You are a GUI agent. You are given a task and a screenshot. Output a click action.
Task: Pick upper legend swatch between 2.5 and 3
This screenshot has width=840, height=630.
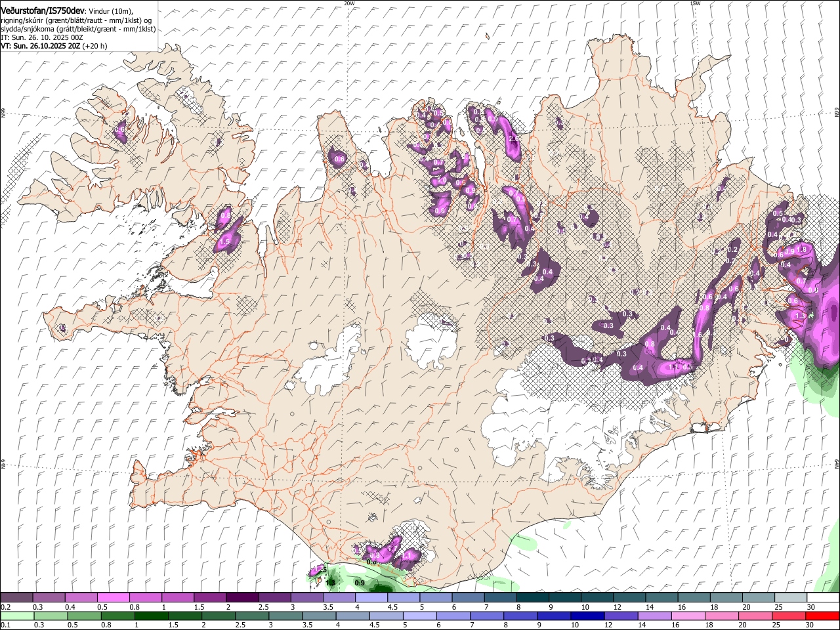tap(274, 597)
